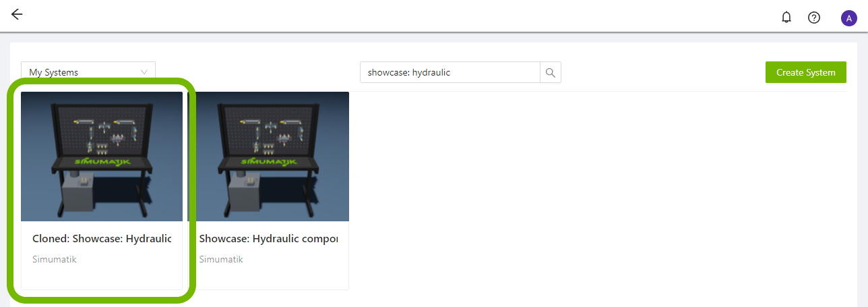Screen dimensions: 868x307
Task: Open the Cloned Showcase Hydraulic thumbnail image
Action: coord(102,156)
